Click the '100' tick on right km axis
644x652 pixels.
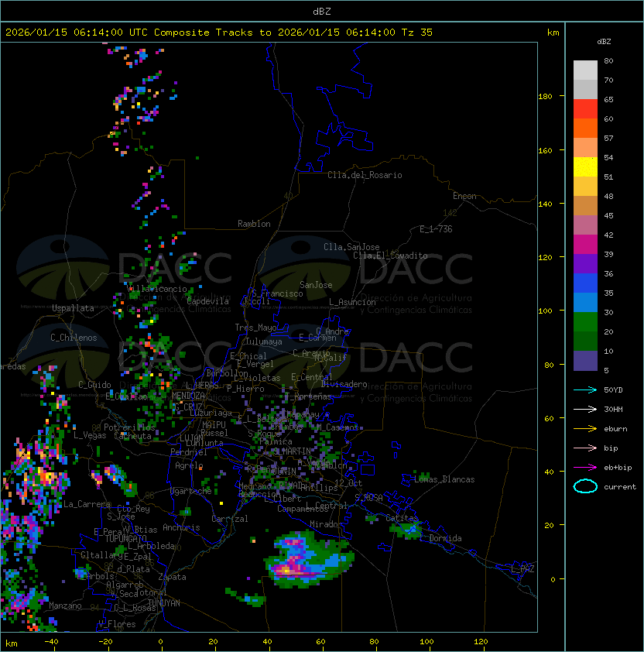545,311
